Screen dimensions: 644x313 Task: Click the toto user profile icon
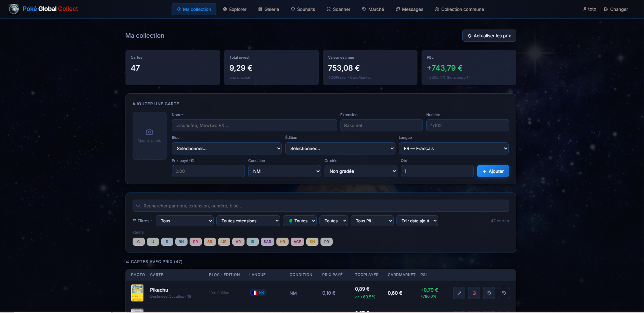[x=585, y=9]
